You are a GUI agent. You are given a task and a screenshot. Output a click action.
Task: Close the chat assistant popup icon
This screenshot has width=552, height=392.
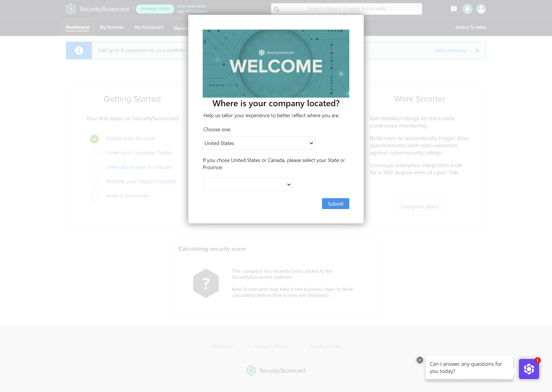tap(420, 360)
